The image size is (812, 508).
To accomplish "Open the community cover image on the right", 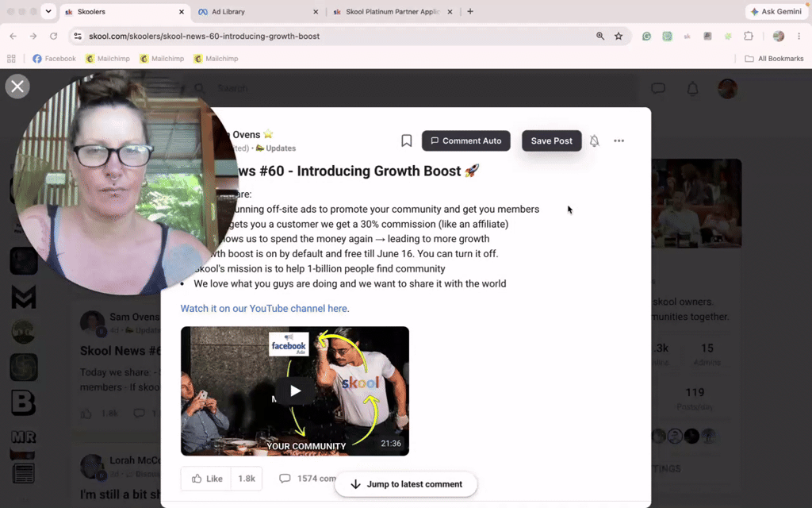I will coord(696,203).
